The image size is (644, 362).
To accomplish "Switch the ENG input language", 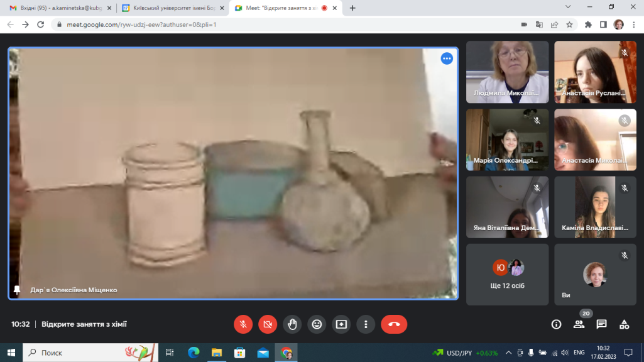I will (579, 353).
